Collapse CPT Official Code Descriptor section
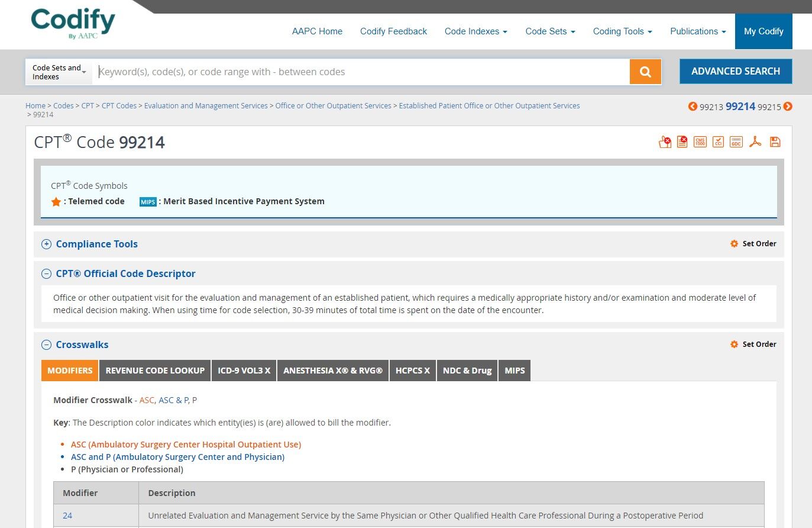Screen dimensions: 812x528 (x=46, y=273)
